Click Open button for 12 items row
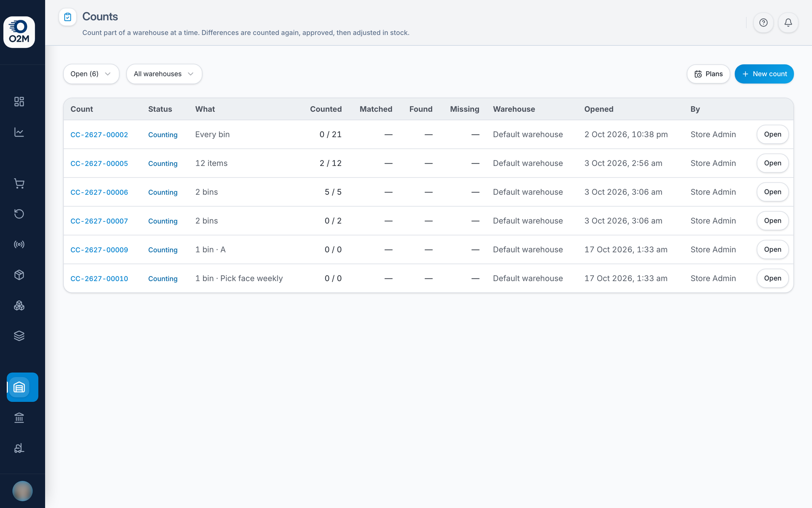 tap(773, 163)
